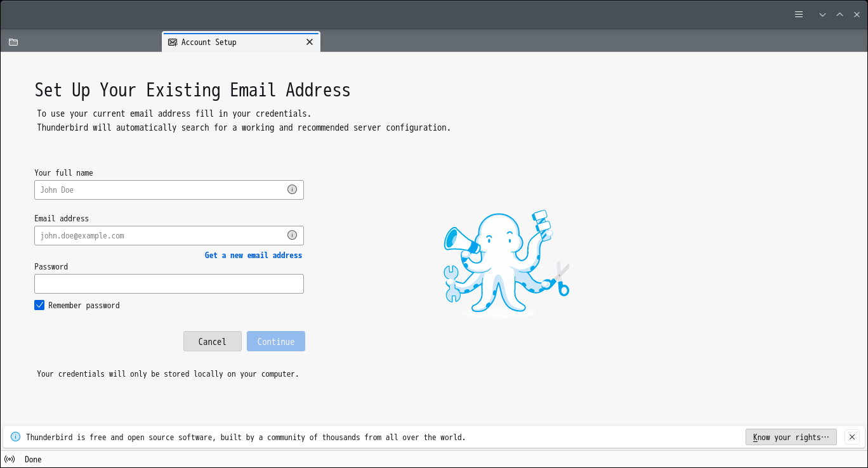Click the window minimize chevron
868x468 pixels.
coord(822,15)
